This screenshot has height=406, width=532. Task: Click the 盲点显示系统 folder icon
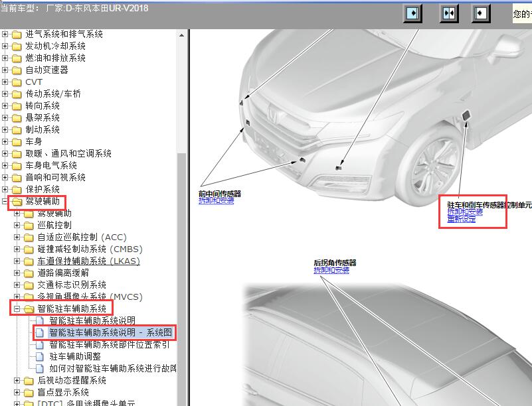point(29,393)
